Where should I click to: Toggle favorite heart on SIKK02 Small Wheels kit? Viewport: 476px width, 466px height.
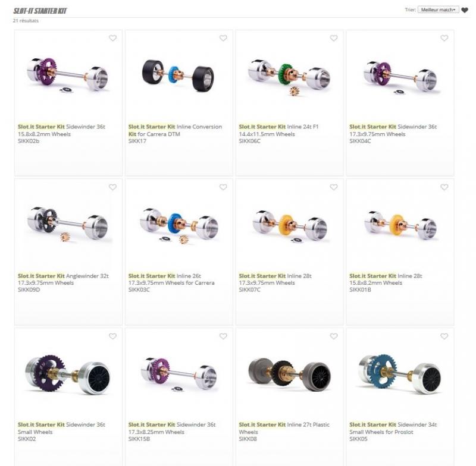point(112,336)
